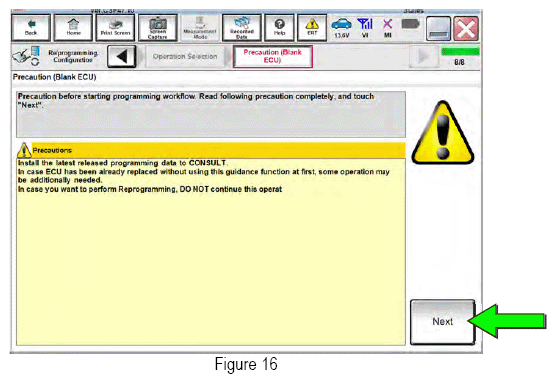
Task: Click 'Precaution (Blank ECU)' page title text
Action: (55, 77)
